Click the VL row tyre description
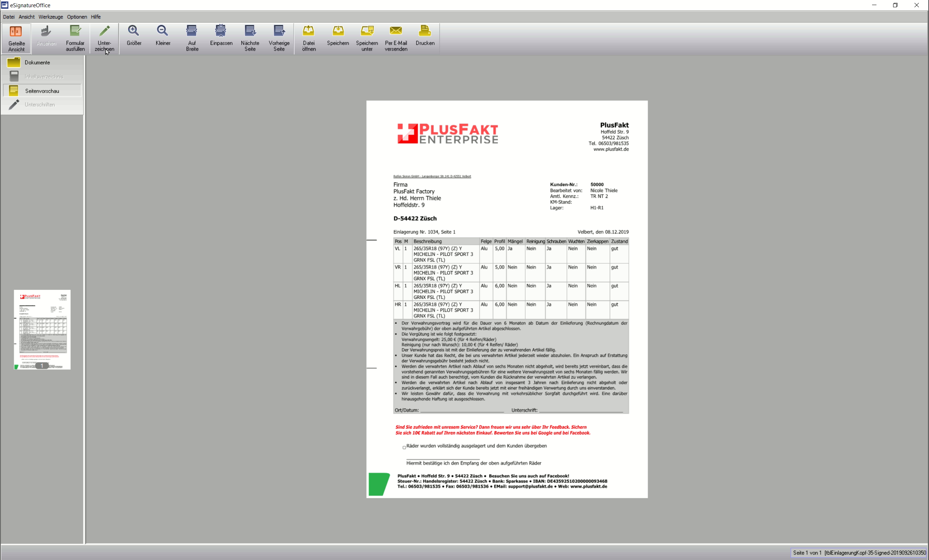 (x=443, y=254)
